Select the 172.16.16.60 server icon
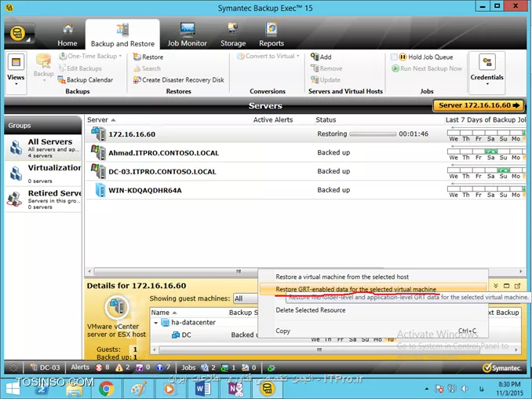This screenshot has height=399, width=532. pos(99,134)
